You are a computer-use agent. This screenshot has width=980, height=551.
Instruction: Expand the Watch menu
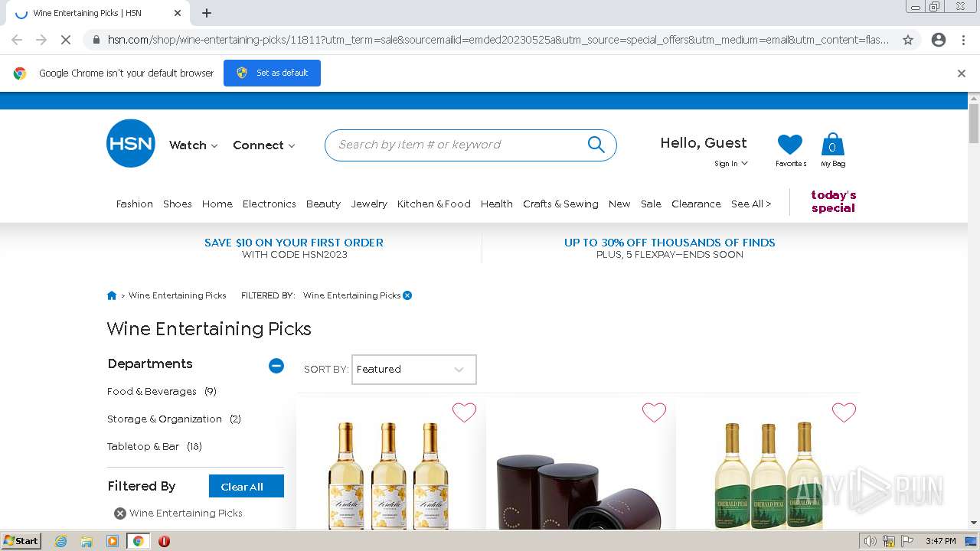click(x=194, y=145)
